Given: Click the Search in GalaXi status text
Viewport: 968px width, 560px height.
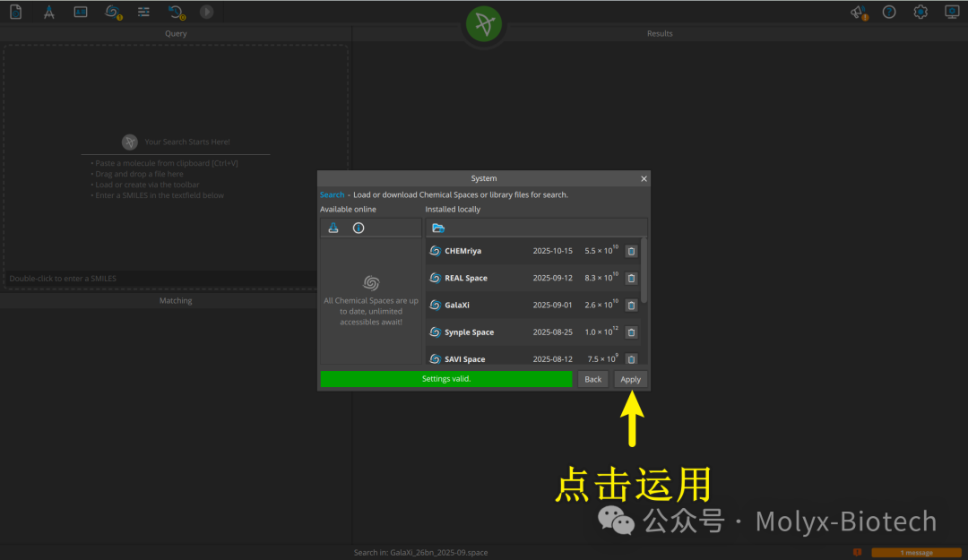Looking at the screenshot, I should [420, 553].
